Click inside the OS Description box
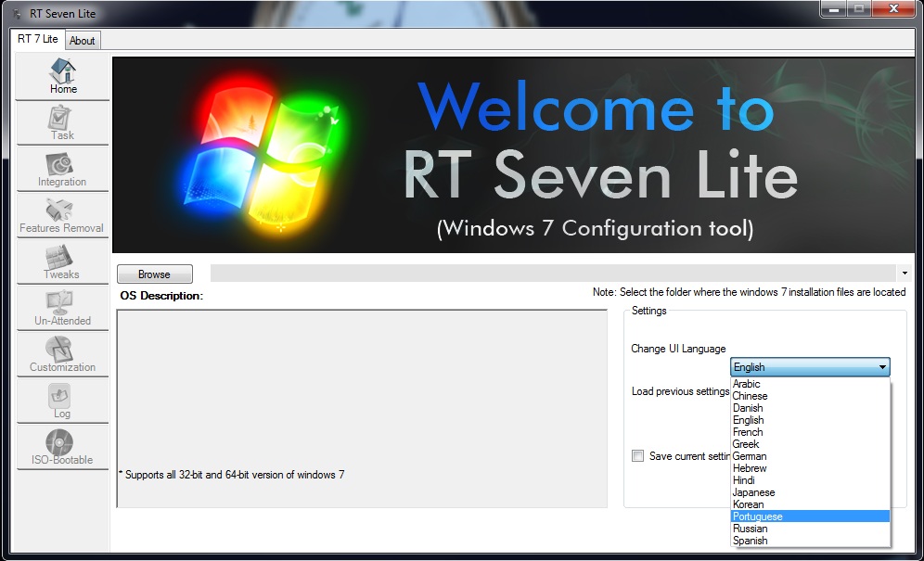The height and width of the screenshot is (561, 924). 362,408
